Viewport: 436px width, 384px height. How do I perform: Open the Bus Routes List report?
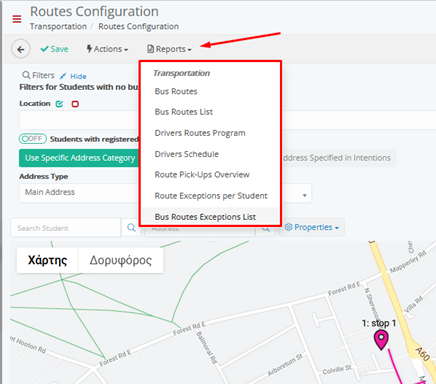pyautogui.click(x=184, y=112)
